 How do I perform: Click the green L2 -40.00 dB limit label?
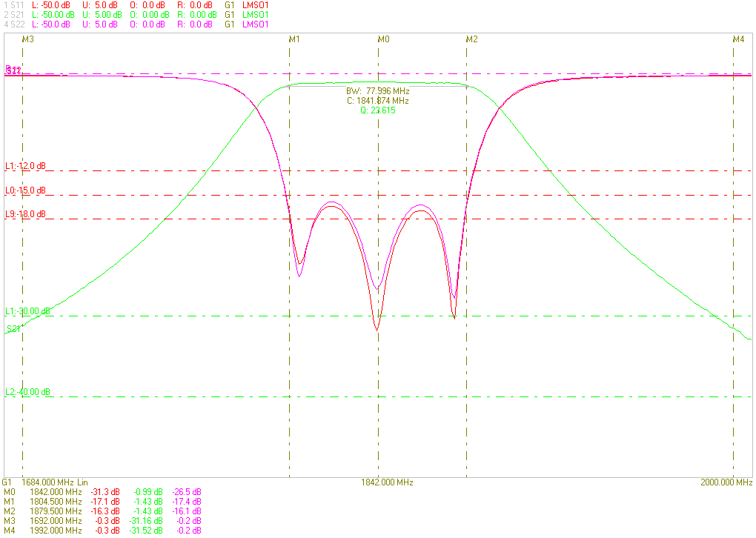click(27, 392)
